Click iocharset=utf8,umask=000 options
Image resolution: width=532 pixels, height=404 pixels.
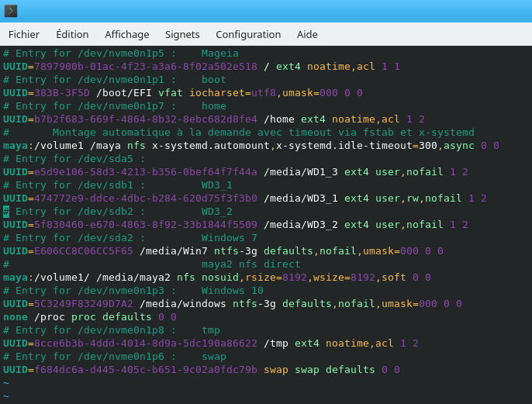pyautogui.click(x=264, y=93)
